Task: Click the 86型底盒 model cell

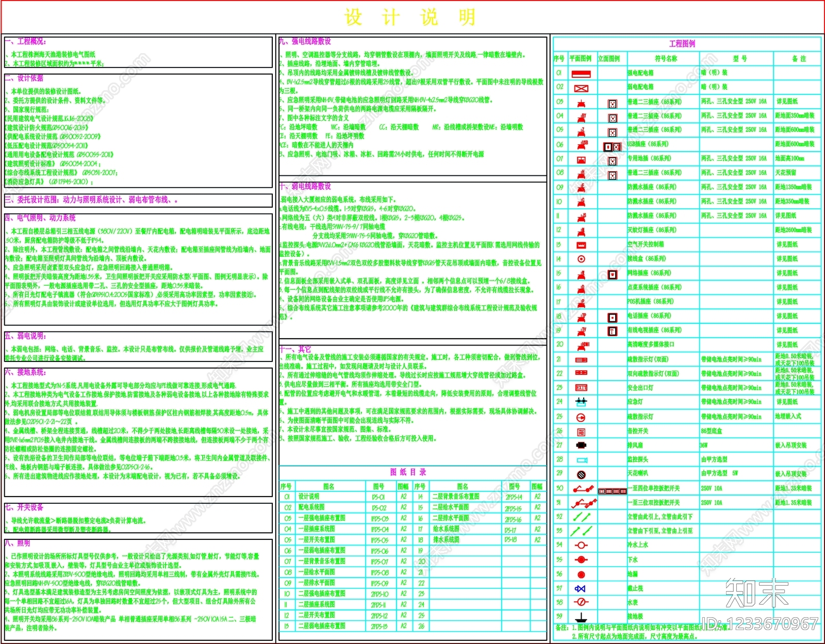Action: tap(712, 431)
